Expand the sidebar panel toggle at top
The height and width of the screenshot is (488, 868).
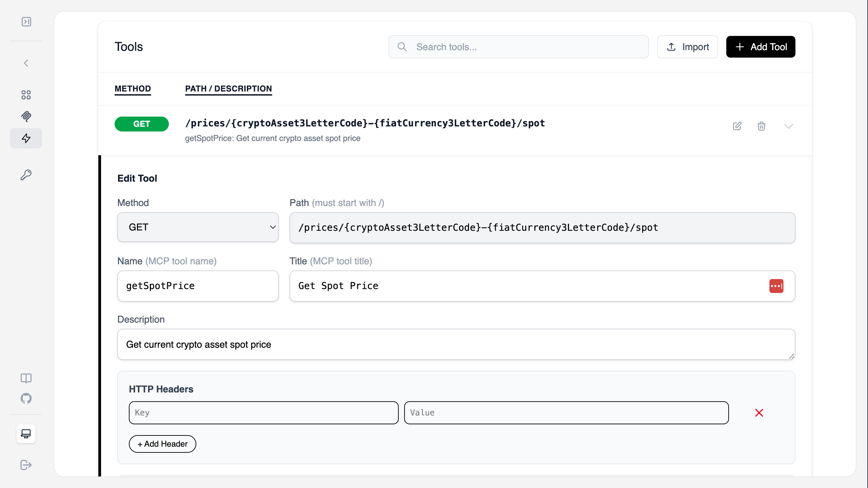click(26, 22)
